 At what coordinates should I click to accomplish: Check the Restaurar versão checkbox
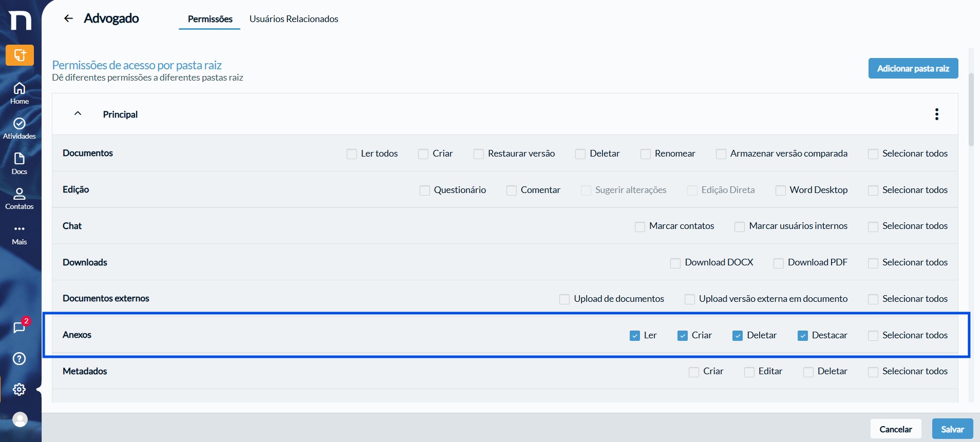(479, 154)
